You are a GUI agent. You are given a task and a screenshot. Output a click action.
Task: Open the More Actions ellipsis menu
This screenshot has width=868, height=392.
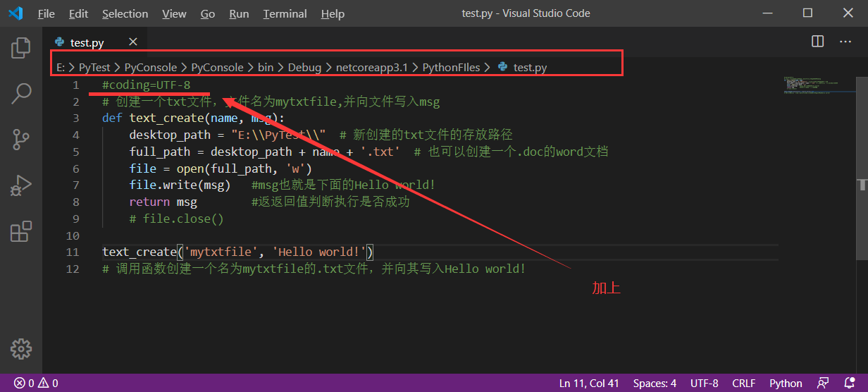845,42
